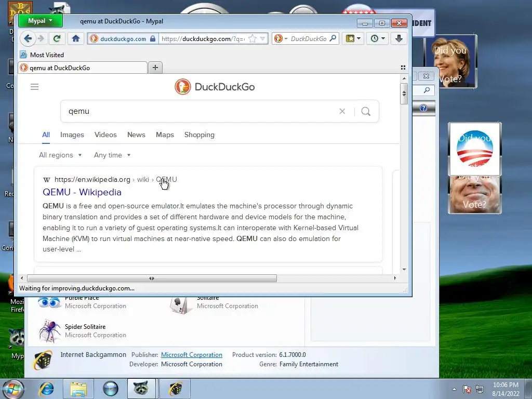
Task: Click the Obama logo 'Did you Vote' gadget
Action: click(x=474, y=149)
